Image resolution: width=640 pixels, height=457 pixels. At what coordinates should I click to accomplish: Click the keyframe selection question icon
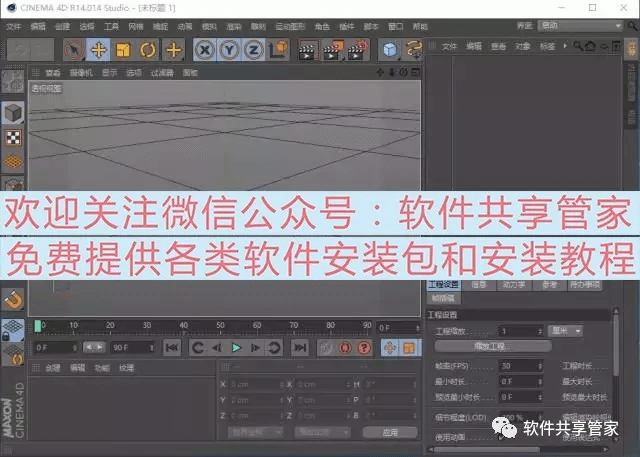[364, 348]
